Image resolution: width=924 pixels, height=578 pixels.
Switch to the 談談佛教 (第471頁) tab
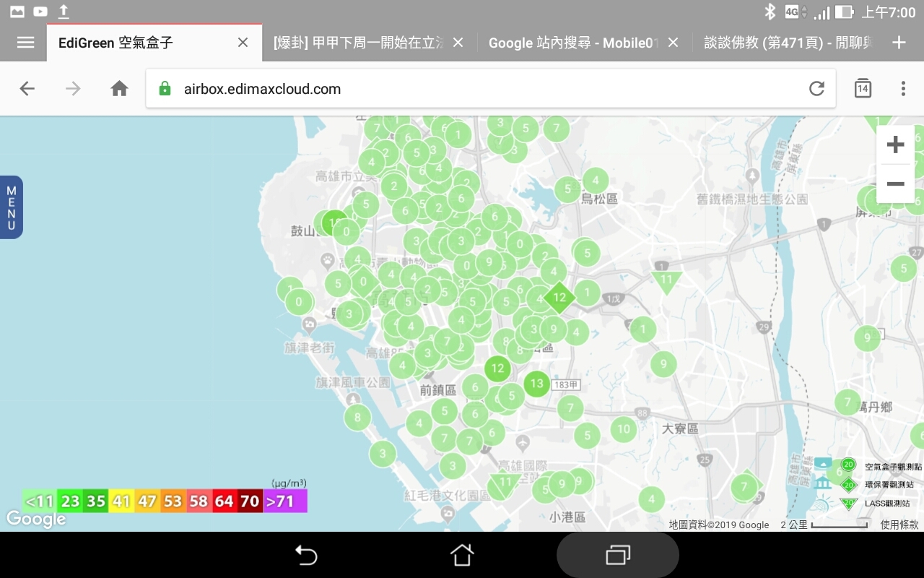tap(788, 43)
